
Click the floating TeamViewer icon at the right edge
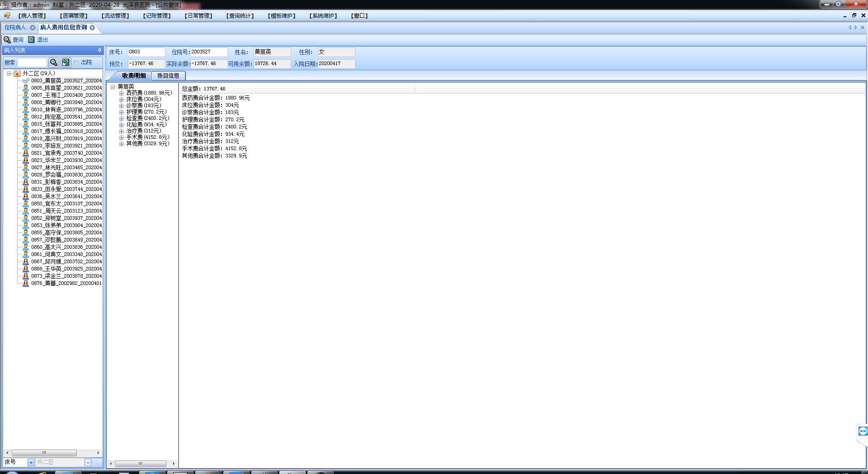[863, 431]
